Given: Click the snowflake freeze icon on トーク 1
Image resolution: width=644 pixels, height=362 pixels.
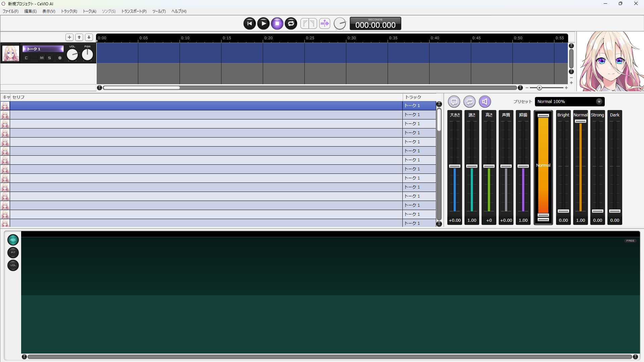Looking at the screenshot, I should [x=60, y=58].
